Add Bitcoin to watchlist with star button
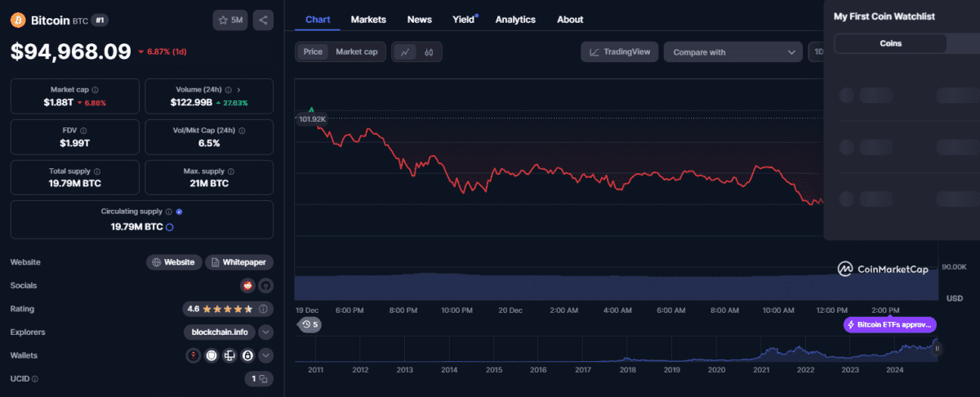980x397 pixels. pos(230,20)
